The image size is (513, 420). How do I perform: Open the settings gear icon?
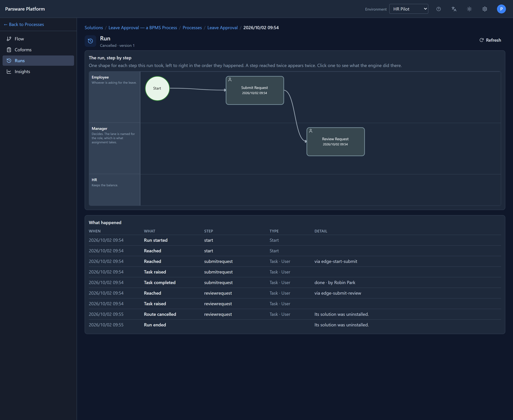pyautogui.click(x=485, y=9)
